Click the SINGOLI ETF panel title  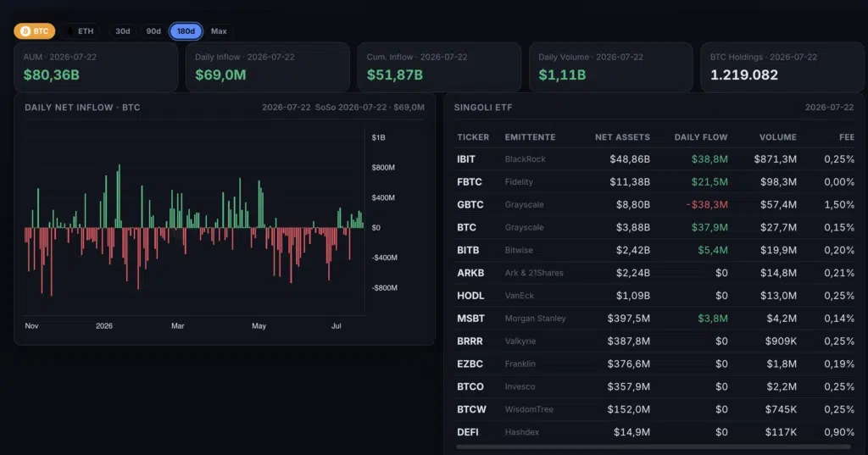[x=483, y=108]
